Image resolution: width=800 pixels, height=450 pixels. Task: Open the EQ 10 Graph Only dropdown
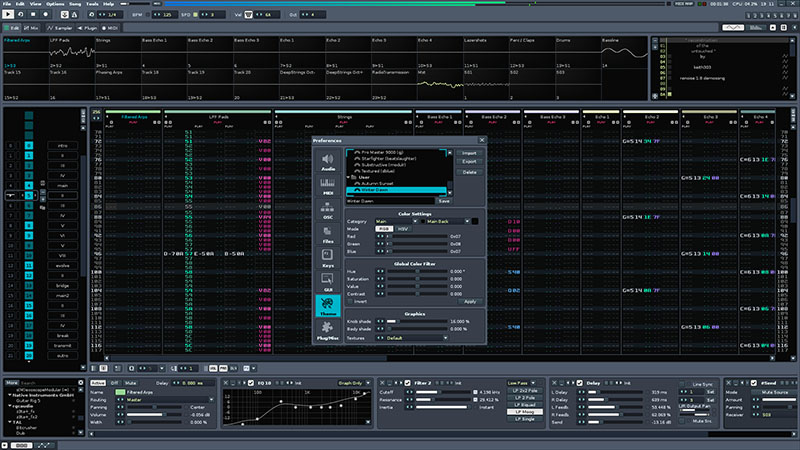[354, 383]
